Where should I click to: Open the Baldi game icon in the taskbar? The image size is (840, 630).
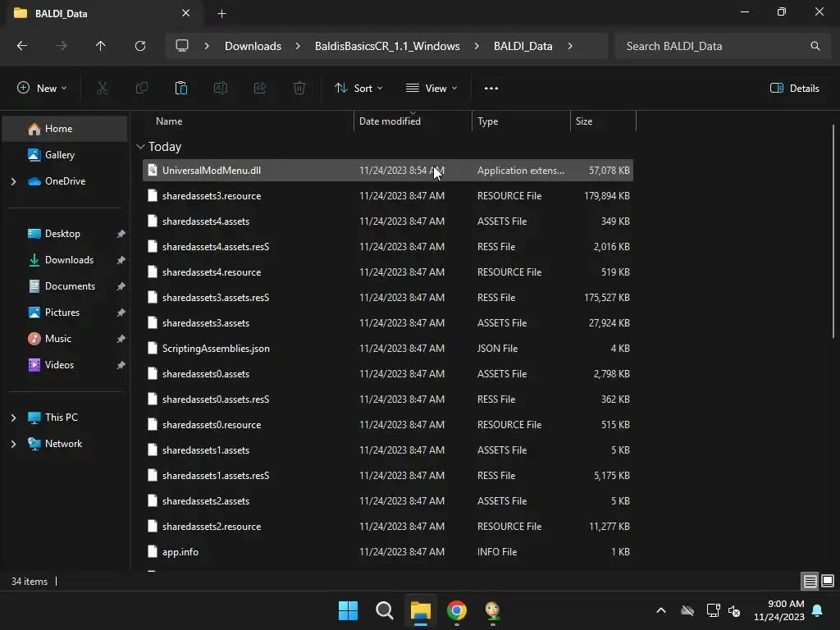(x=493, y=610)
